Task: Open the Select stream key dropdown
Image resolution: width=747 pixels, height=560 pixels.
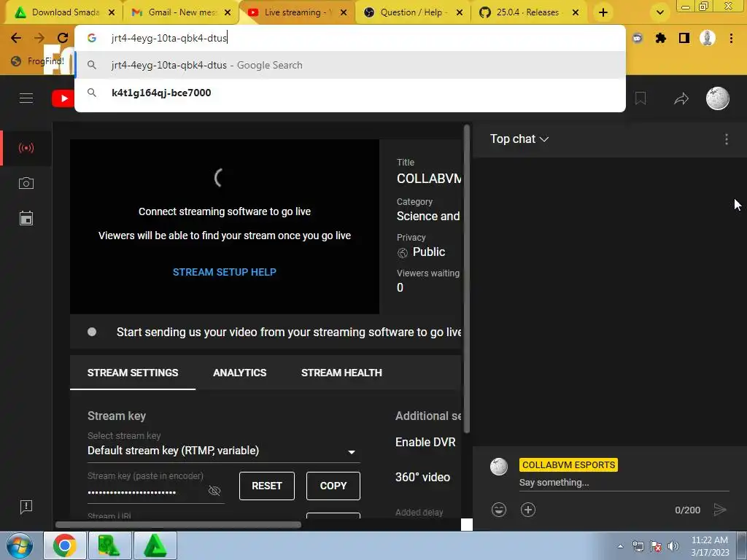Action: [223, 451]
